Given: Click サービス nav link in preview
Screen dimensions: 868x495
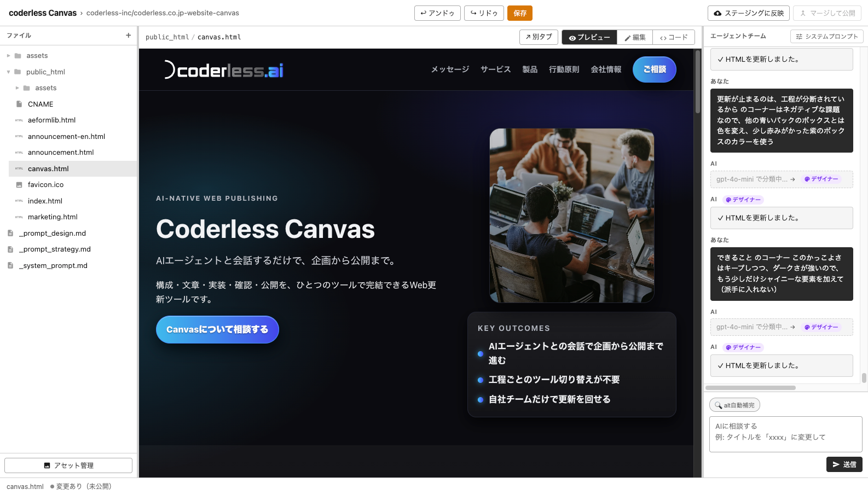Looking at the screenshot, I should [496, 69].
